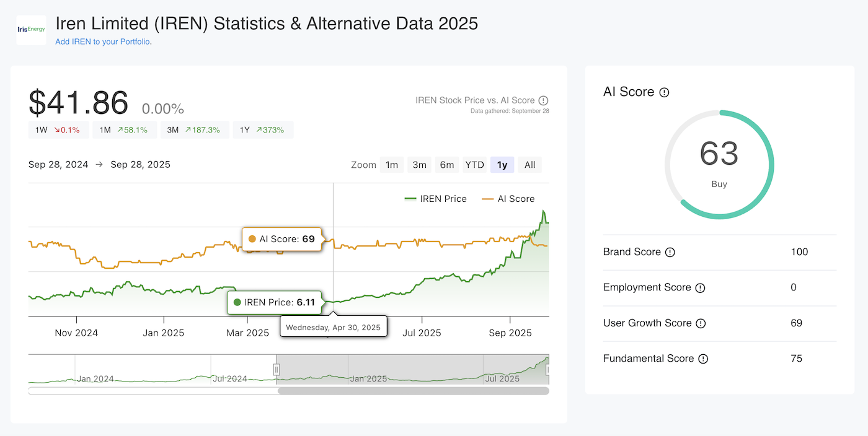Click Jan 2024 in the navigator chart
868x436 pixels.
pos(95,379)
